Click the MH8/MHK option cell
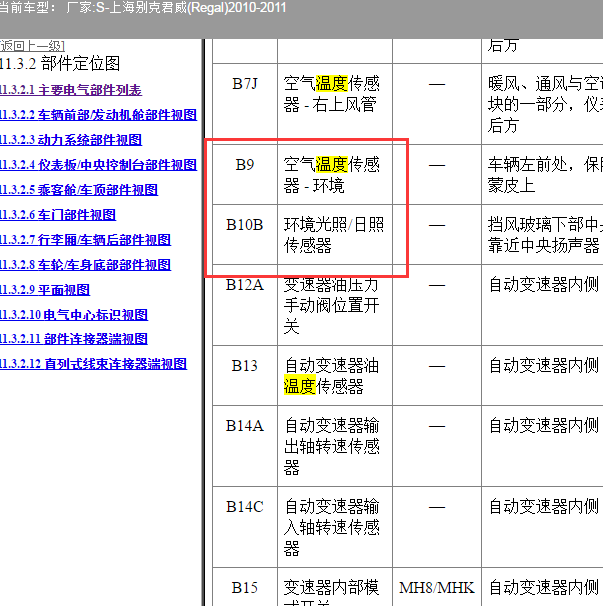The width and height of the screenshot is (603, 606). [x=437, y=587]
